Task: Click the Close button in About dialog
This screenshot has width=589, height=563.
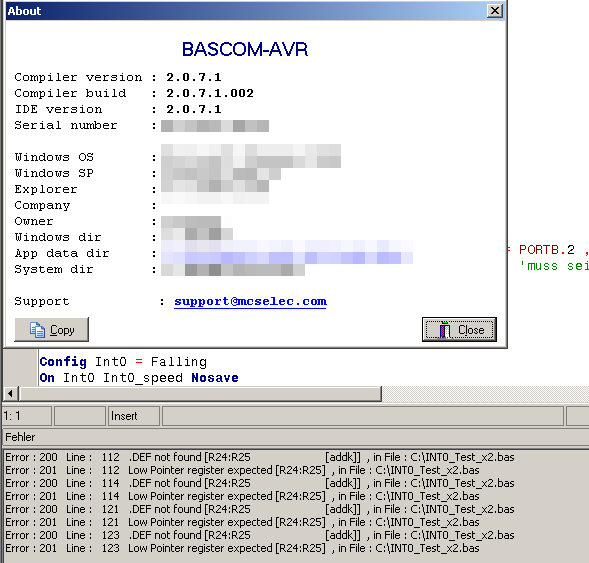Action: [x=459, y=329]
